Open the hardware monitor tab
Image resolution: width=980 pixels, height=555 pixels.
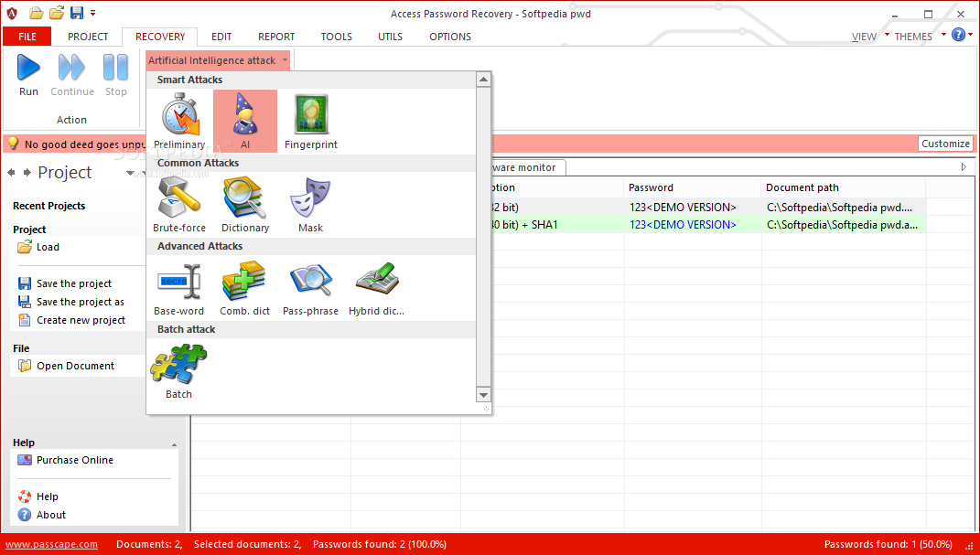(527, 167)
